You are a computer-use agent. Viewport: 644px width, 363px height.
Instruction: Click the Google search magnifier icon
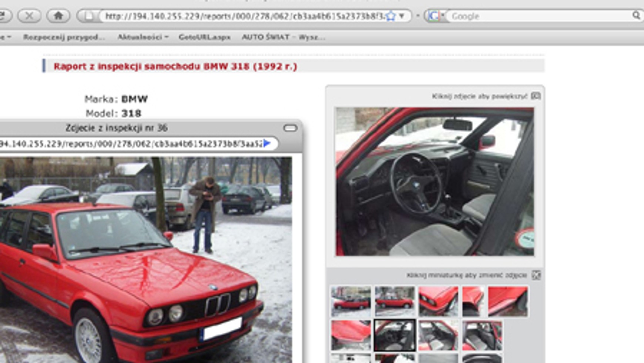[x=636, y=16]
